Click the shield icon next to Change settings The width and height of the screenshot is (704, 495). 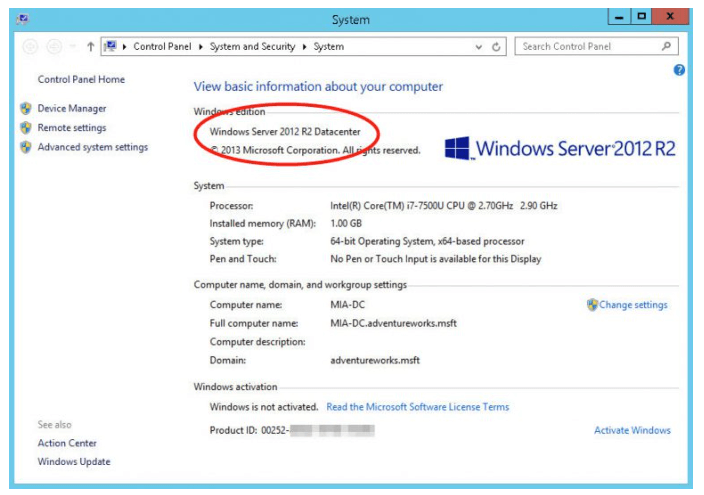coord(592,305)
